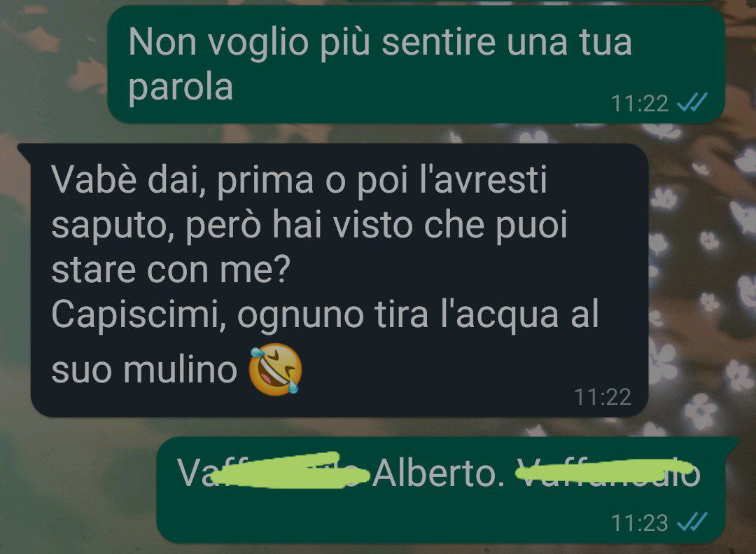This screenshot has width=756, height=554.
Task: Tap the message "Non voglio più sentire una tua parola"
Action: pos(416,64)
